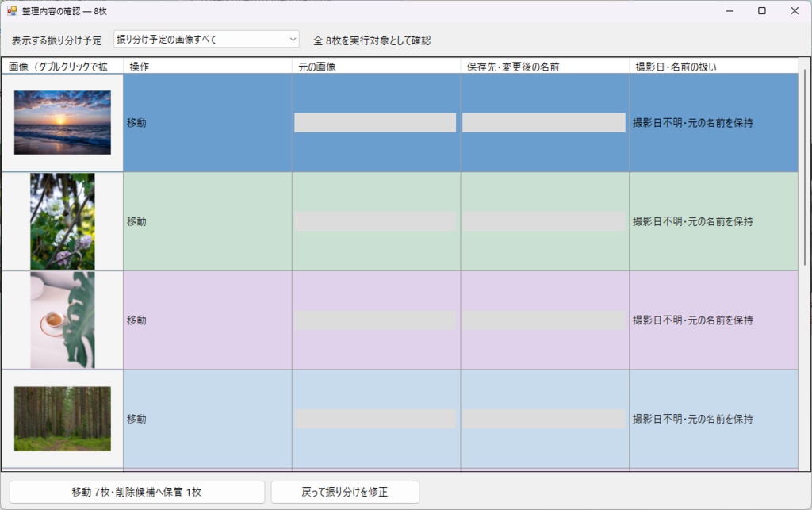Sort by the 操作 column header

pos(208,67)
